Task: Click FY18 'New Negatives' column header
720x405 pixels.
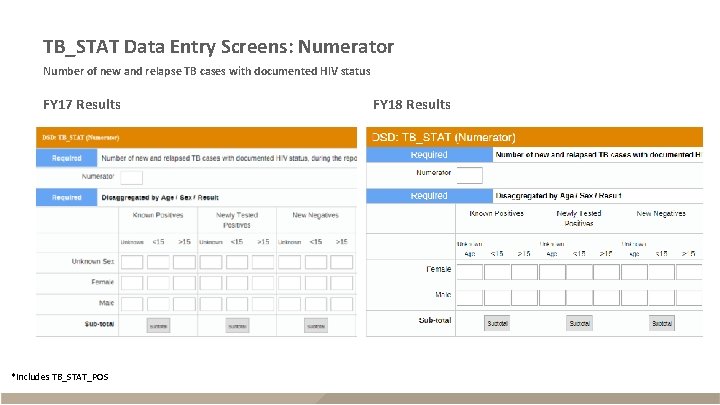Action: click(661, 214)
